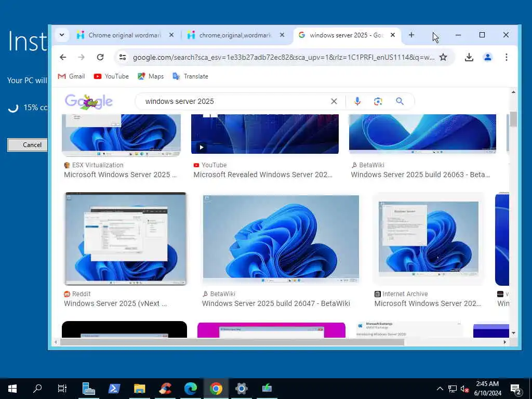532x399 pixels.
Task: Open the Internet Archive image thumbnail
Action: (428, 239)
